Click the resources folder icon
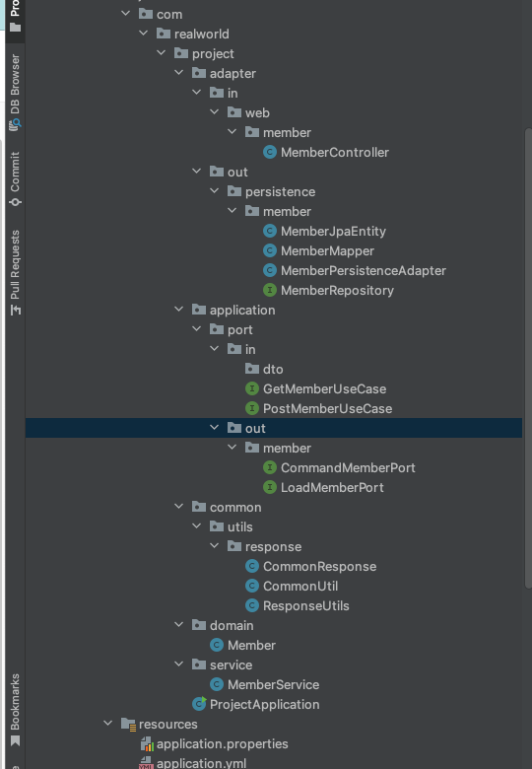Screen dimensions: 532x769 128,724
